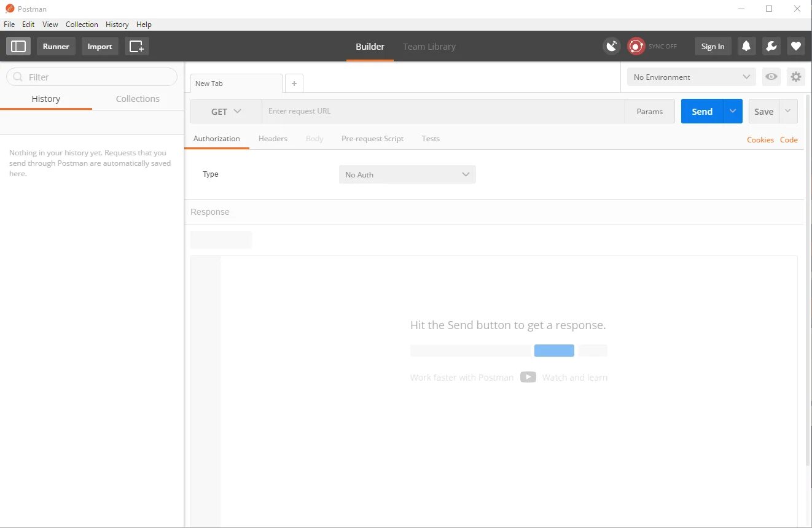Click the Runner button
This screenshot has width=812, height=528.
56,46
